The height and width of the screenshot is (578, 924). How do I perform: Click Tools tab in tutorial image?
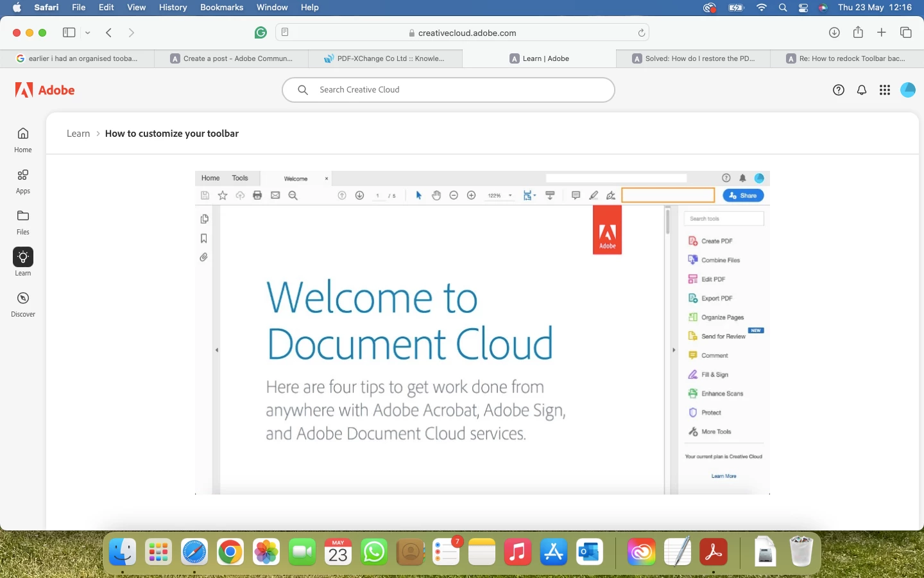coord(240,178)
